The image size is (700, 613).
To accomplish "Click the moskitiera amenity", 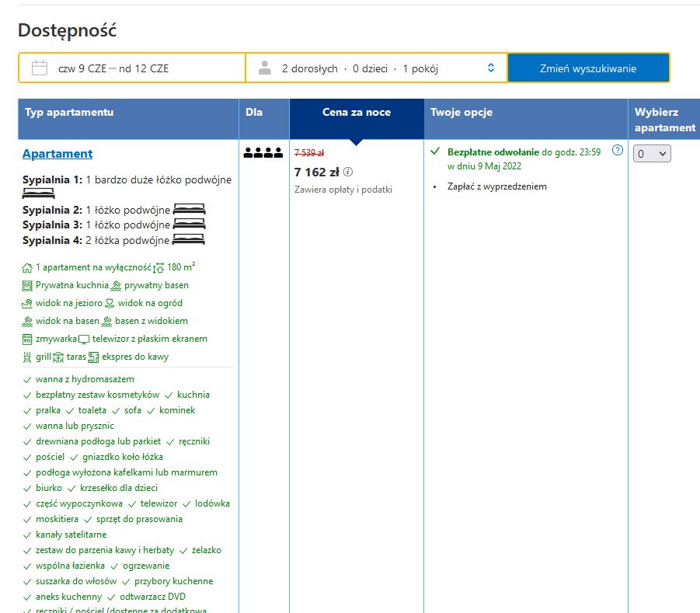I will pos(57,519).
